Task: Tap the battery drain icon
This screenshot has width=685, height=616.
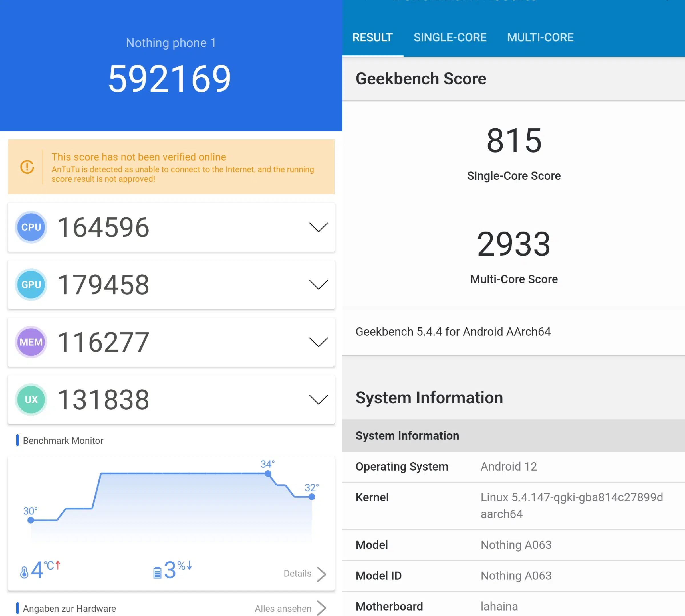Action: pos(157,572)
